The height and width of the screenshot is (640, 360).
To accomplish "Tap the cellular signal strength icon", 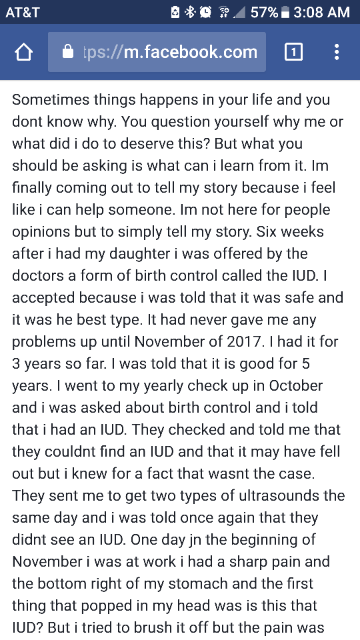I will [239, 12].
